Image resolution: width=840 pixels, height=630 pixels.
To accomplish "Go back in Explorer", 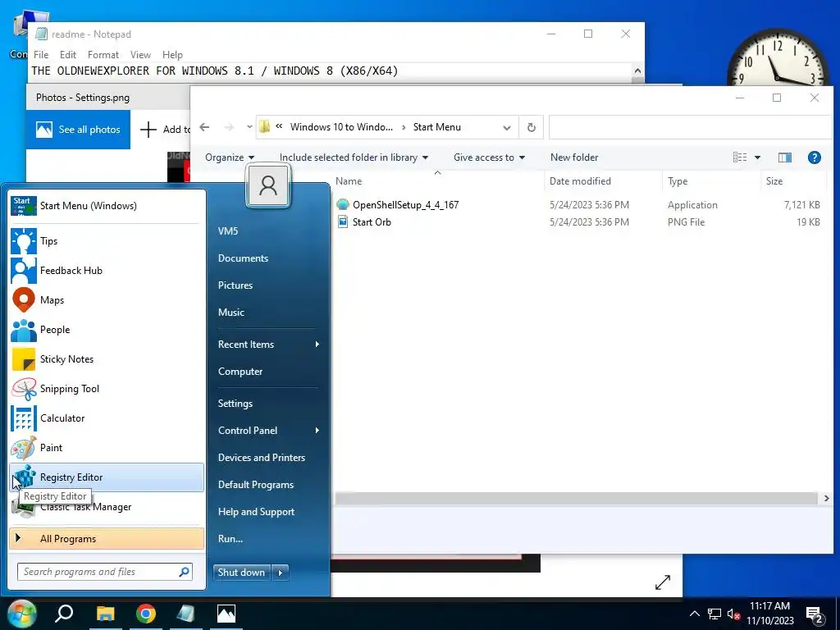I will pos(204,127).
